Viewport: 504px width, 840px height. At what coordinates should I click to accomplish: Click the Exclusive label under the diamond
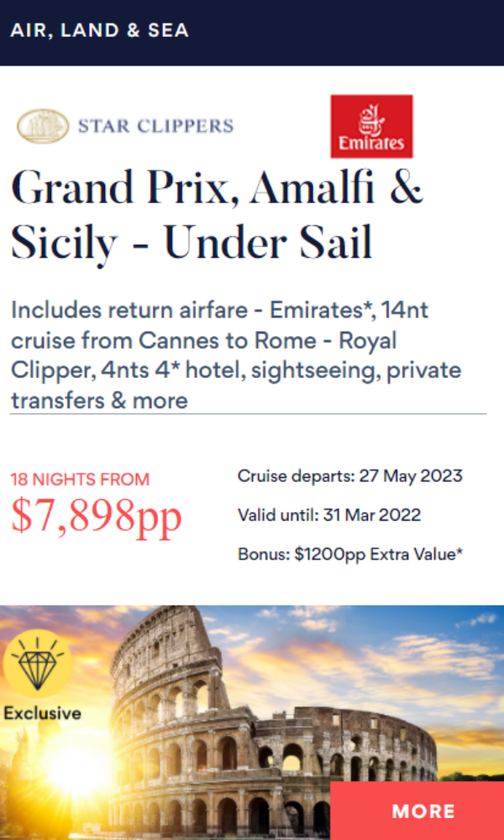point(42,713)
